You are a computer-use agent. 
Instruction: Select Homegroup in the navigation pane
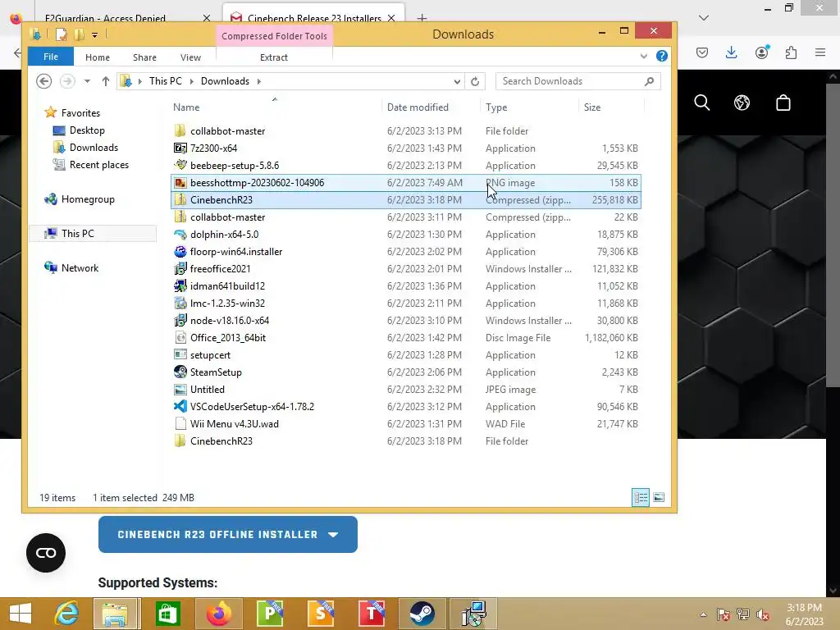pyautogui.click(x=80, y=199)
